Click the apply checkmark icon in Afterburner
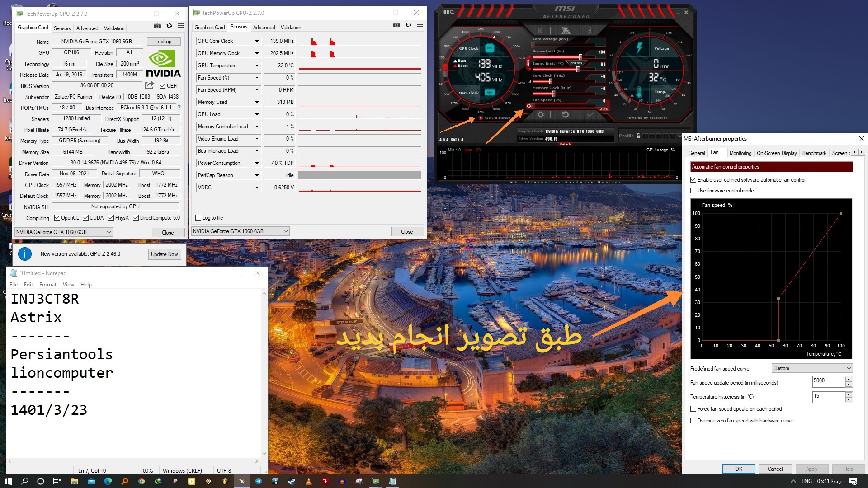 [x=590, y=115]
